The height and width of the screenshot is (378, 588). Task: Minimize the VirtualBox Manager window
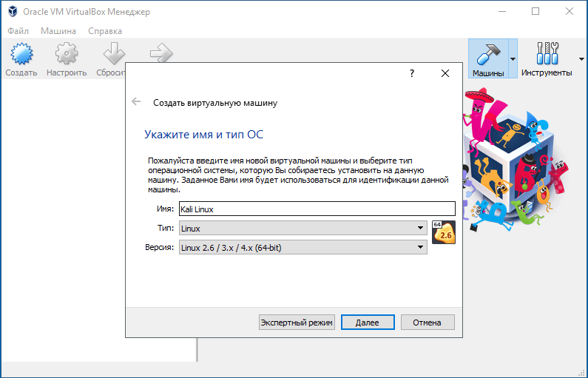502,12
